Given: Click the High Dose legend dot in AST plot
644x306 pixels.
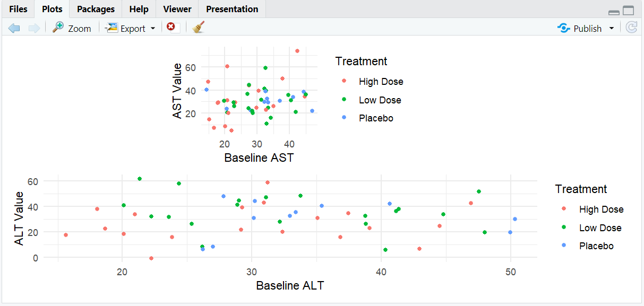Looking at the screenshot, I should [x=344, y=81].
